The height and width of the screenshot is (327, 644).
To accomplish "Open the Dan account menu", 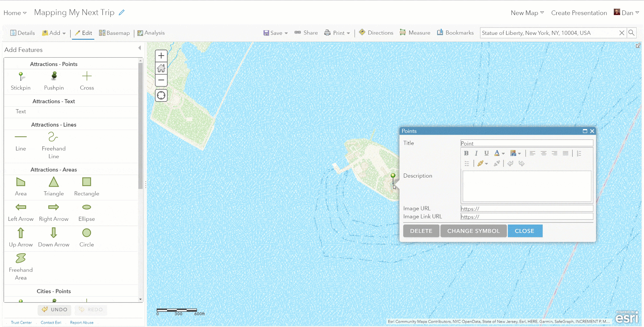I will click(x=627, y=13).
